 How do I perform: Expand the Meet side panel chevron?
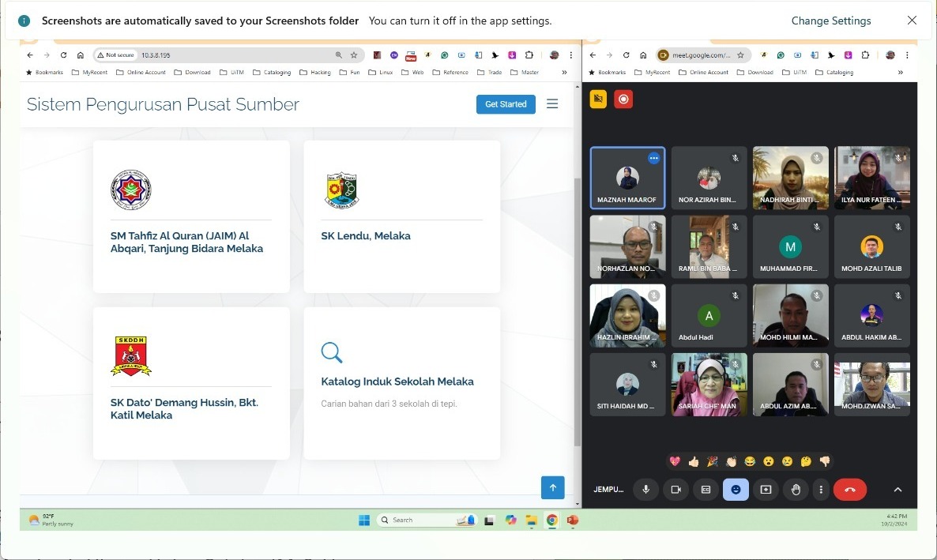pos(897,490)
